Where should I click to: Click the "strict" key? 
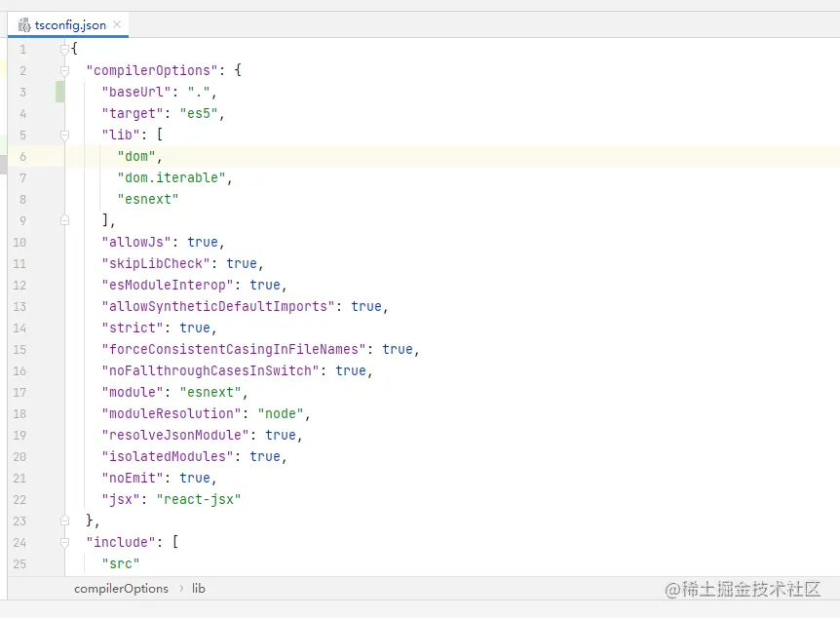pos(133,328)
